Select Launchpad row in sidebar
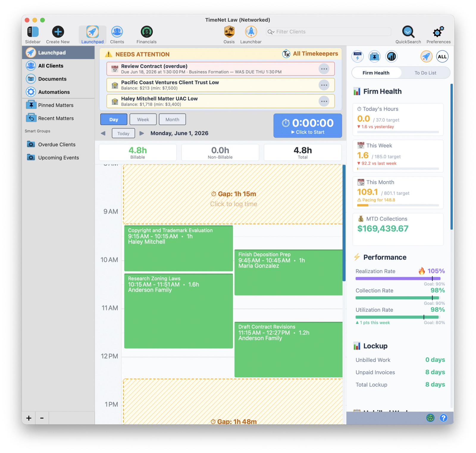This screenshot has width=476, height=453. pos(58,53)
